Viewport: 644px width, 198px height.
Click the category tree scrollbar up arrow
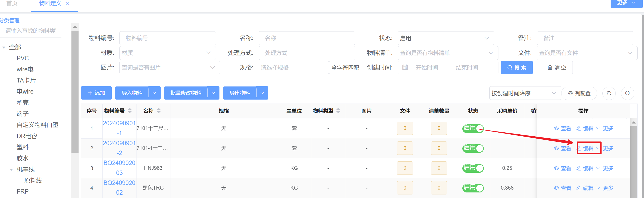tap(75, 27)
